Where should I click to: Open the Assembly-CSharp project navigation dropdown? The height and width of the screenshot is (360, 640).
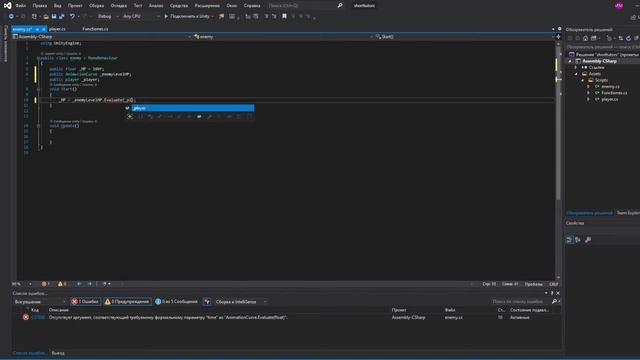point(102,37)
